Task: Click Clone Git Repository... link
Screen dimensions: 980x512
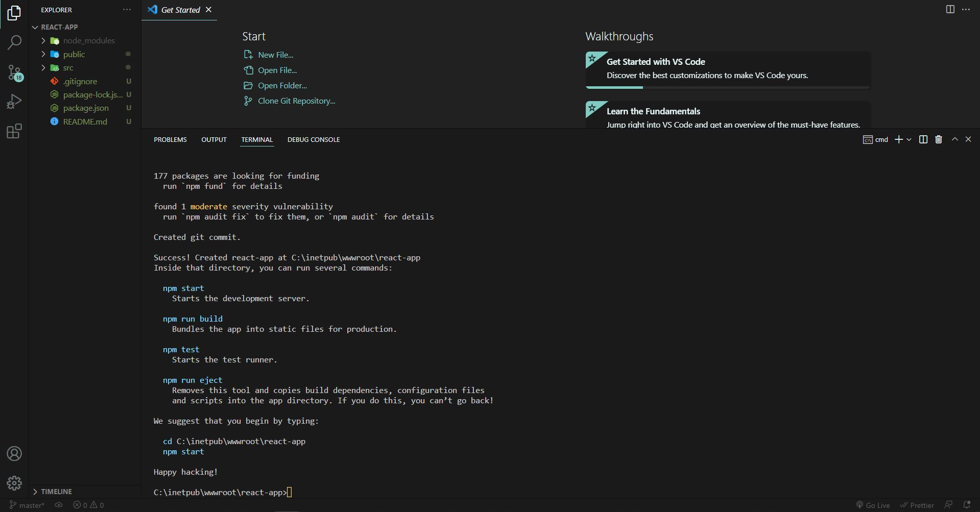Action: point(296,101)
